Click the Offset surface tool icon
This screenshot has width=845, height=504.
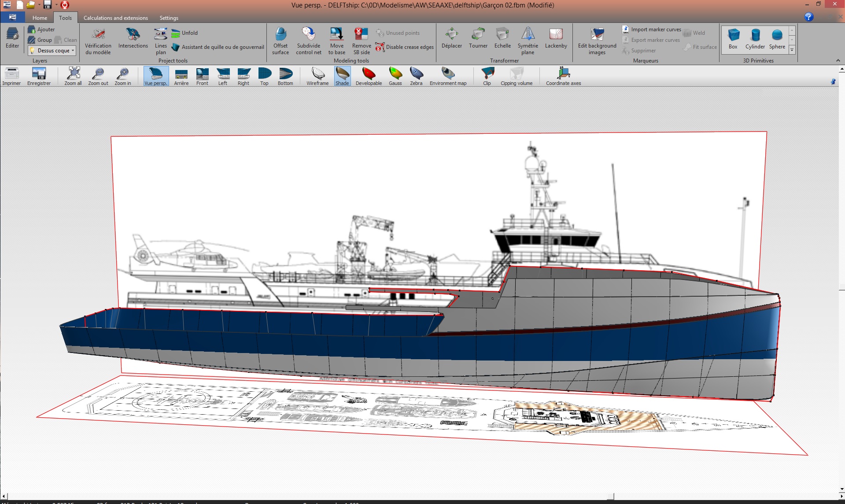click(280, 34)
